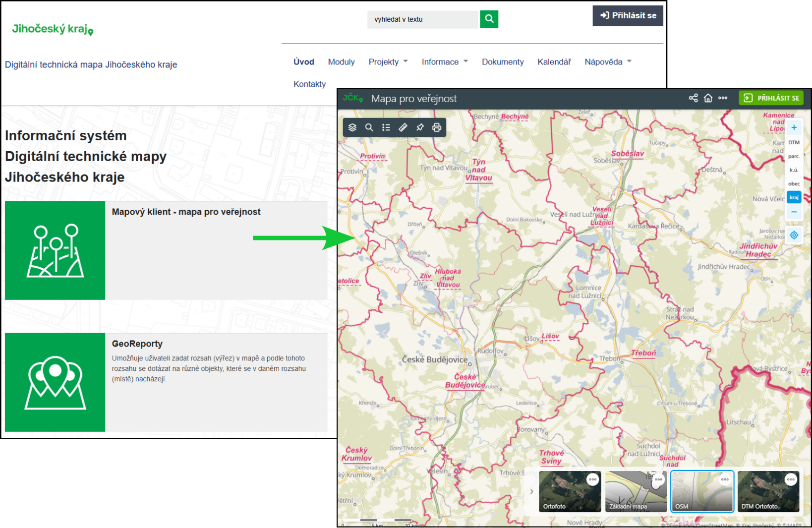
Task: Click the Týn nad Vltavou pink label
Action: click(479, 170)
